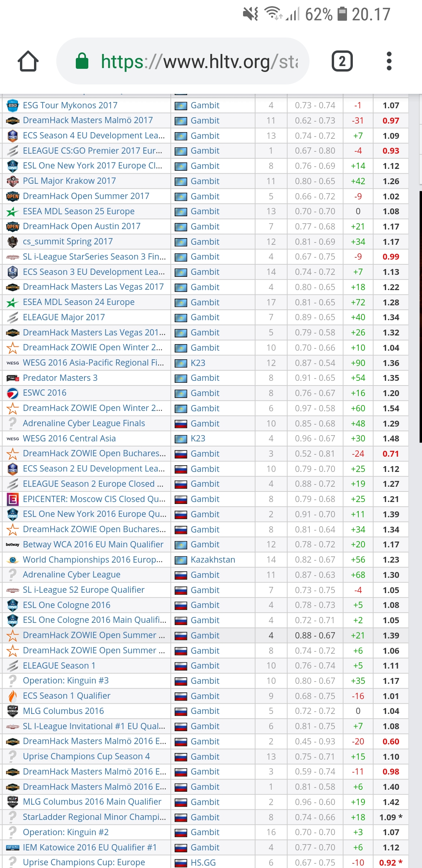Open PGL Major Krakow 2017 event
This screenshot has height=868, width=422.
(70, 181)
